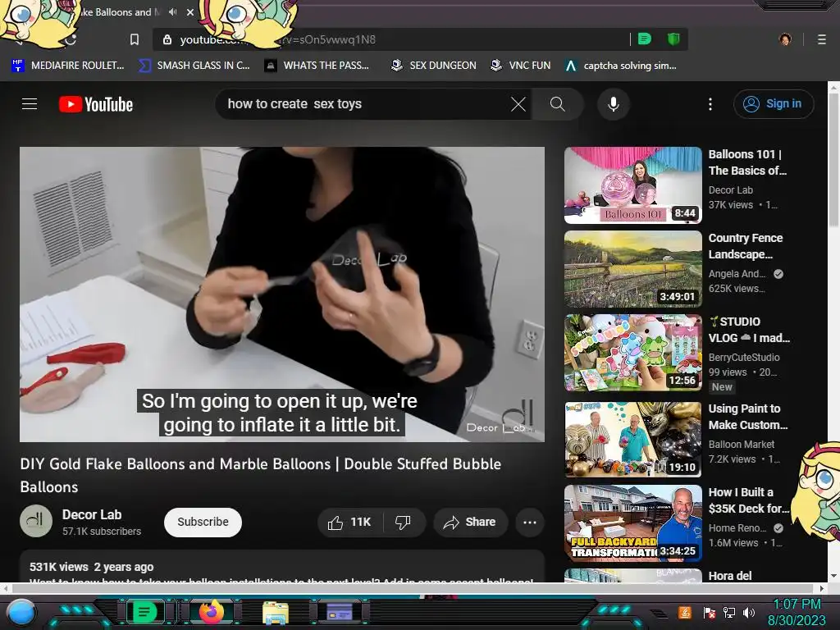Bookmark this page with bookmark icon
The height and width of the screenshot is (630, 840).
pos(135,39)
